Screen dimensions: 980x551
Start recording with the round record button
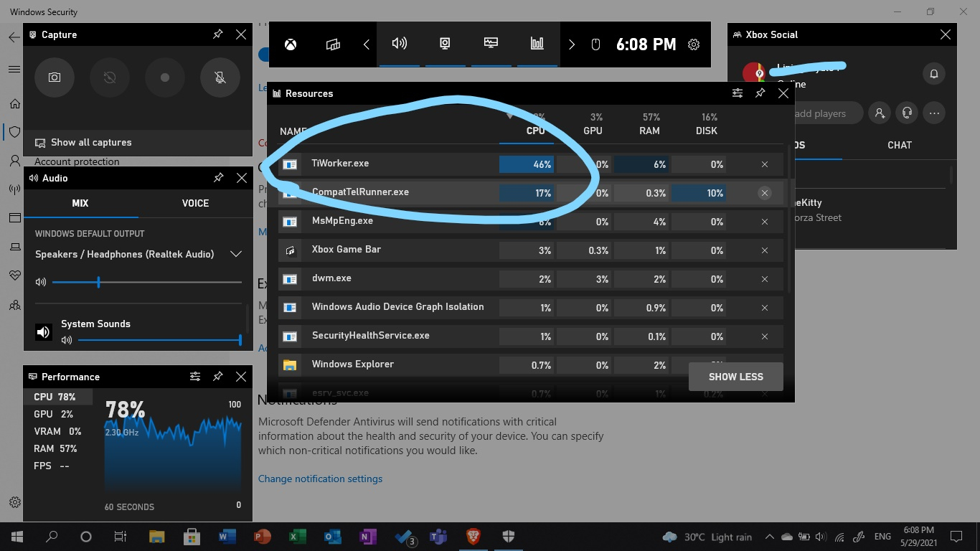point(165,77)
